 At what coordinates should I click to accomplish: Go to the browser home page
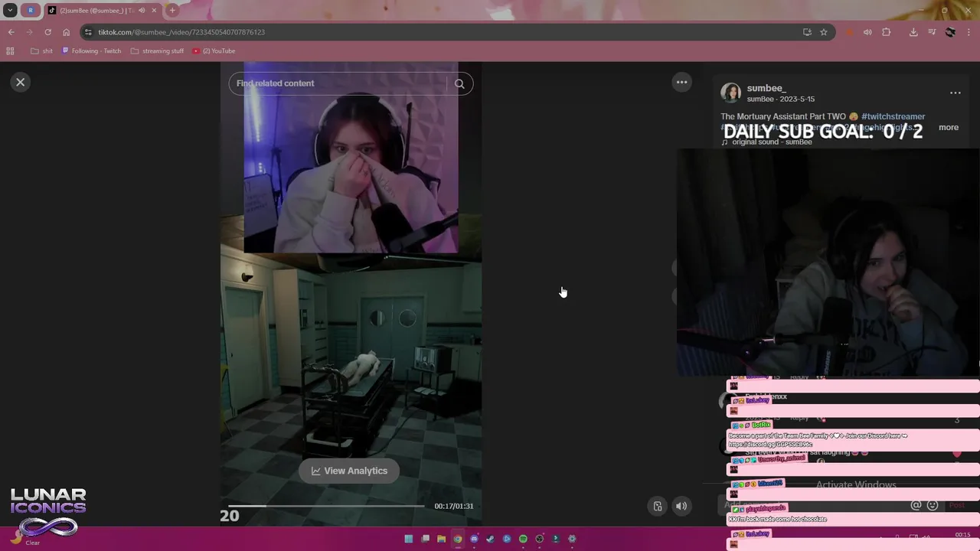coord(66,32)
